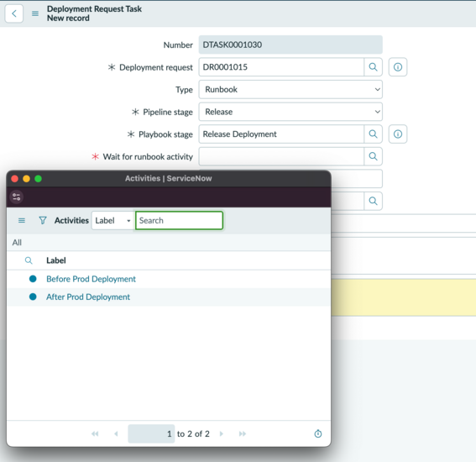Toggle the Activities filter funnel icon
476x462 pixels.
(43, 221)
